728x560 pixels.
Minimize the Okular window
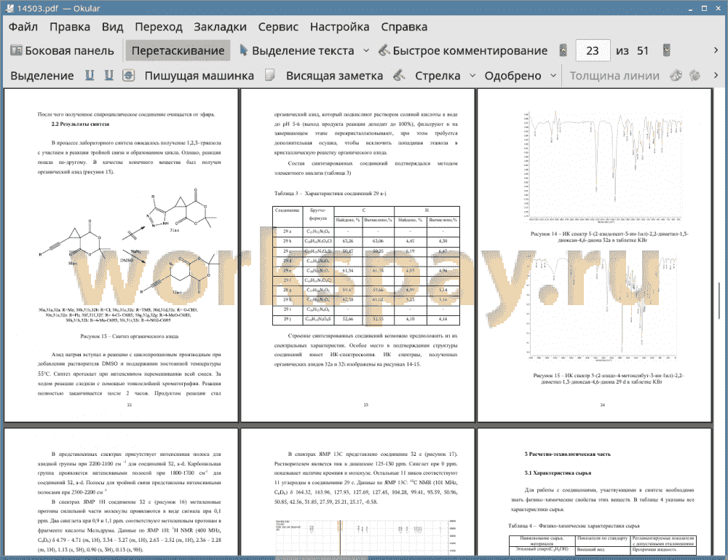(691, 8)
